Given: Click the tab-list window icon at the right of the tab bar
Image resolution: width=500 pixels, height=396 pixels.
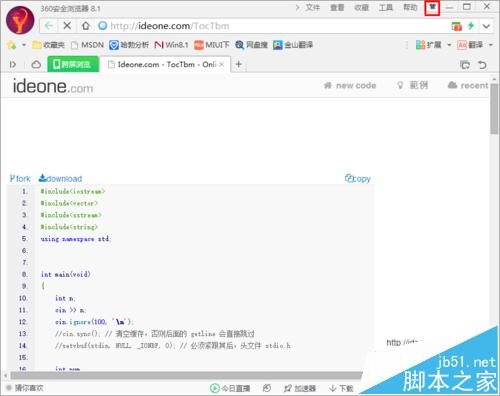Looking at the screenshot, I should tap(465, 64).
